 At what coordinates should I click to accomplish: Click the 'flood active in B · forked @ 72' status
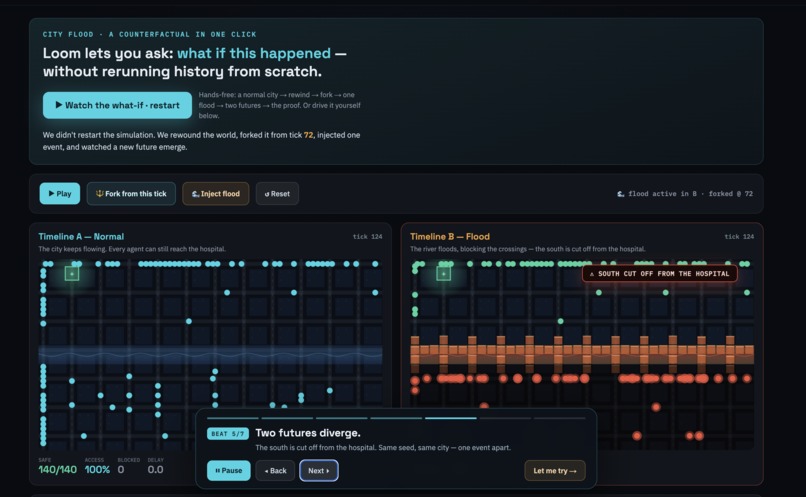pyautogui.click(x=685, y=194)
